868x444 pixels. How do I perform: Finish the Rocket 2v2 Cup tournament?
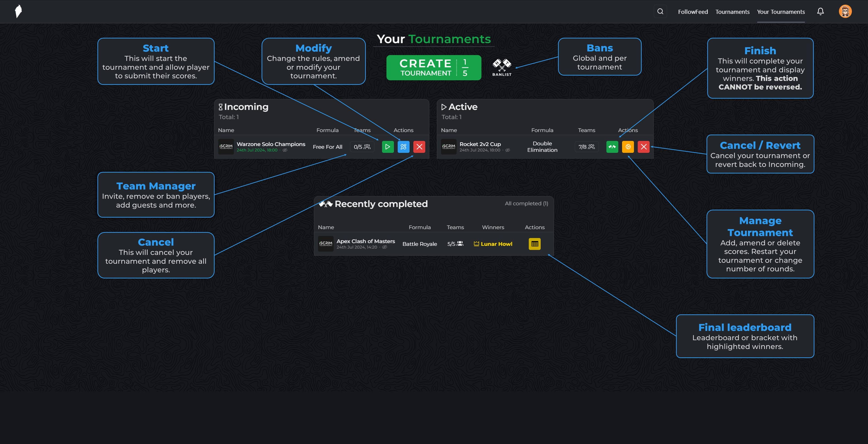612,147
